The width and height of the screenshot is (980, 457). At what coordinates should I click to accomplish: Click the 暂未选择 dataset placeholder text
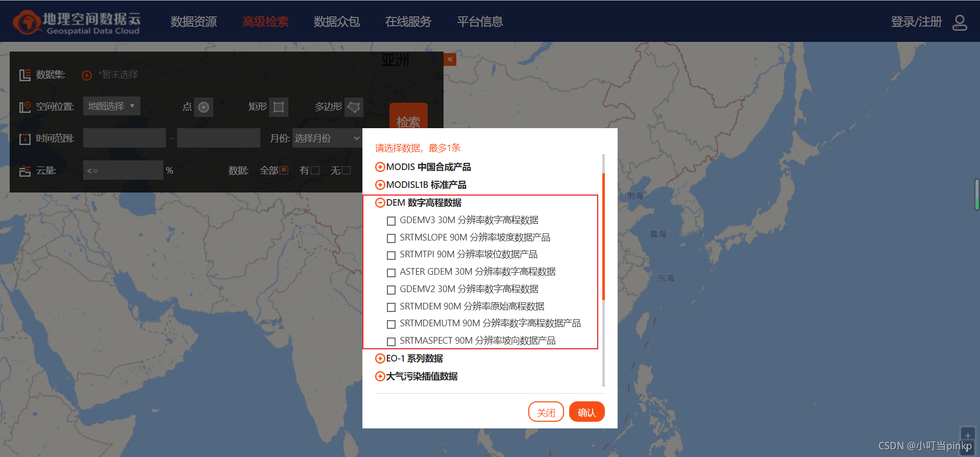(x=118, y=75)
